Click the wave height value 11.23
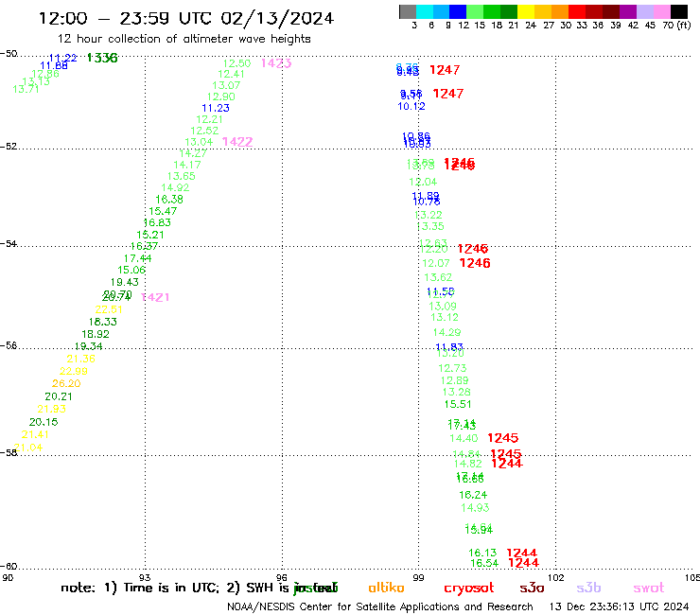Image resolution: width=700 pixels, height=615 pixels. (216, 108)
